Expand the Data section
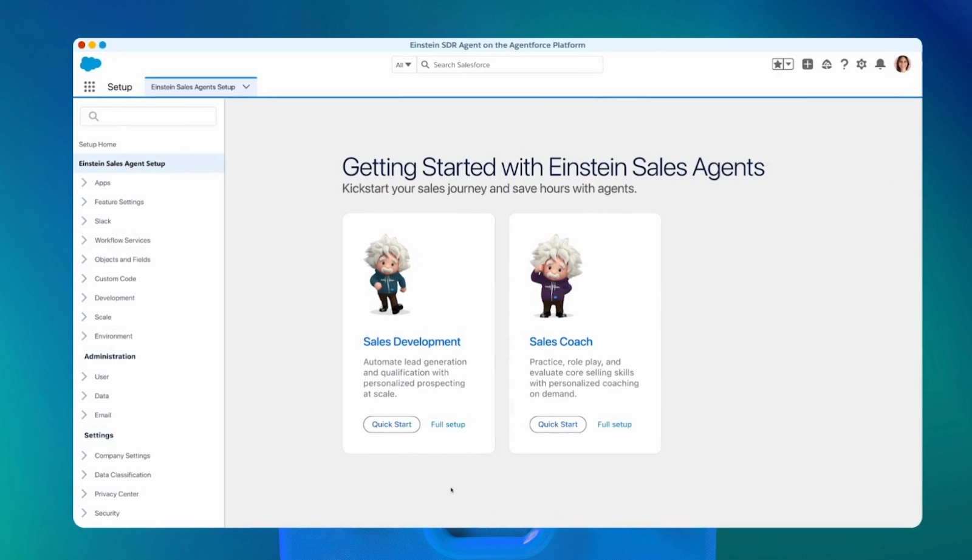 coord(84,396)
